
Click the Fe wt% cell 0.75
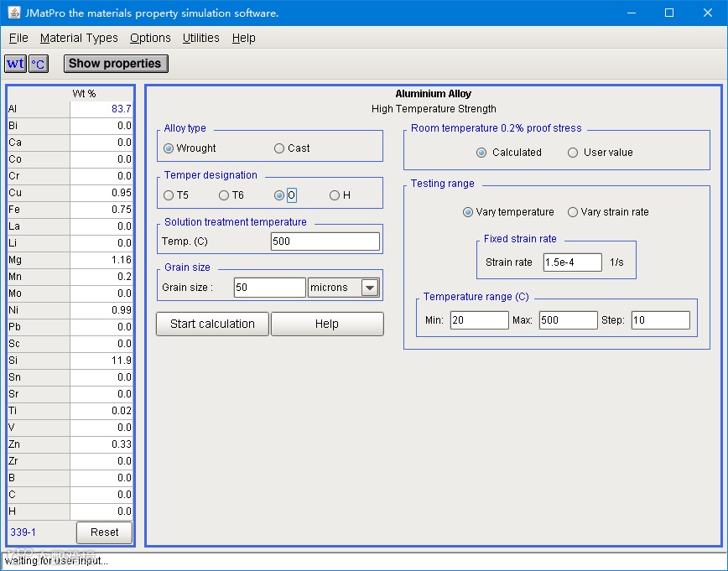pos(101,210)
